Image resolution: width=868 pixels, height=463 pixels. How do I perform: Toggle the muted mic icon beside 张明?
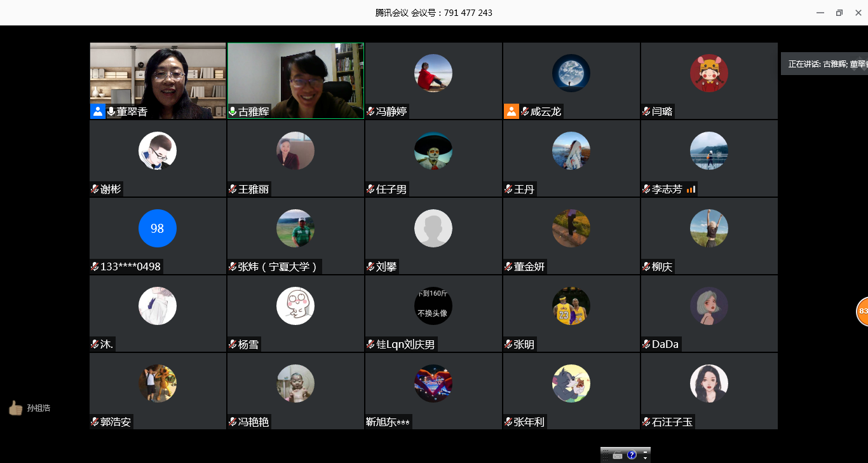pos(508,345)
